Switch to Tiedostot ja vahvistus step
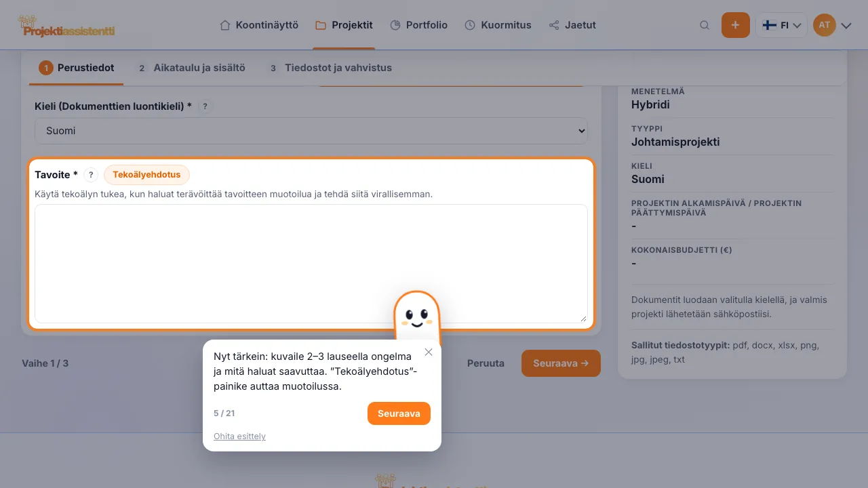868x488 pixels. click(x=329, y=68)
